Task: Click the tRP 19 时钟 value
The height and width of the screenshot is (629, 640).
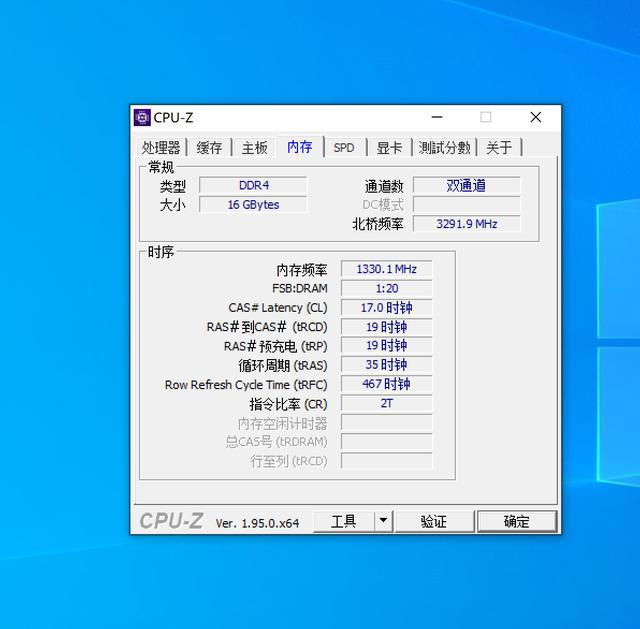Action: [386, 345]
